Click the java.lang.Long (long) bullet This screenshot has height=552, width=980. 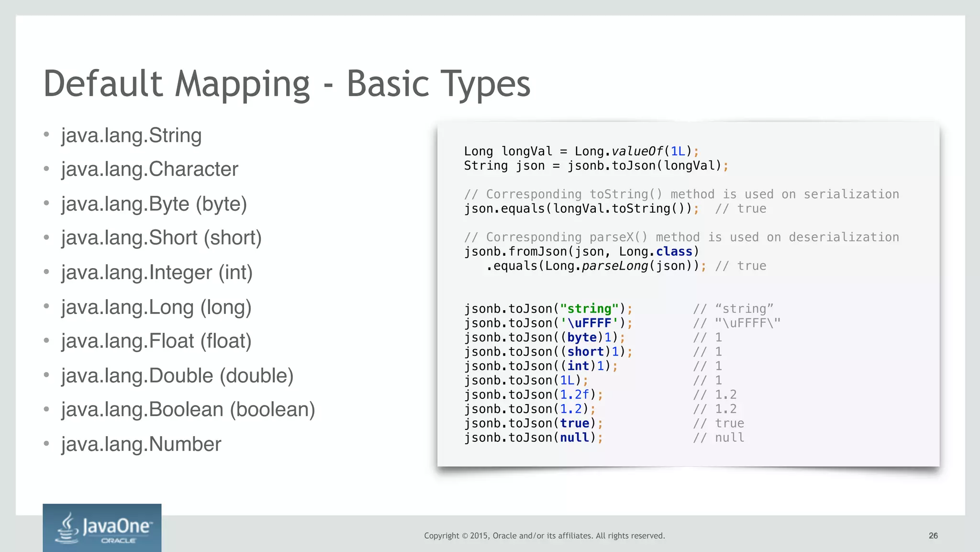(x=156, y=307)
